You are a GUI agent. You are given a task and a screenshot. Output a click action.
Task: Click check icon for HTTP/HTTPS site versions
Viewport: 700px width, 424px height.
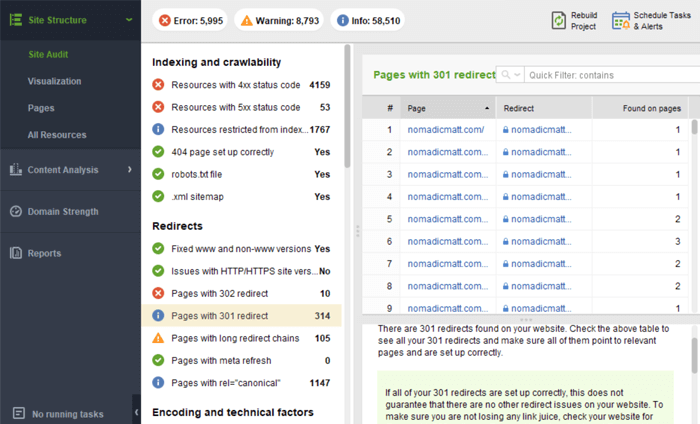coord(158,270)
